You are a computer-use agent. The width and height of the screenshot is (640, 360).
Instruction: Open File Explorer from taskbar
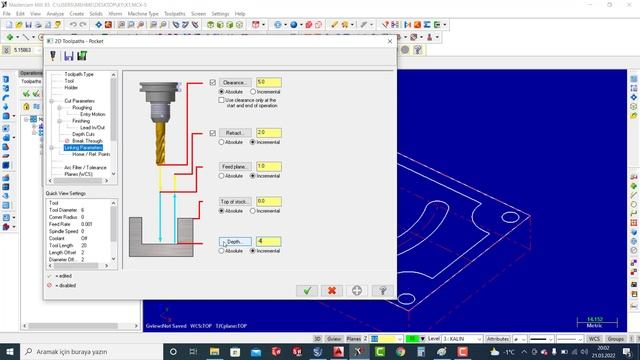(214, 351)
